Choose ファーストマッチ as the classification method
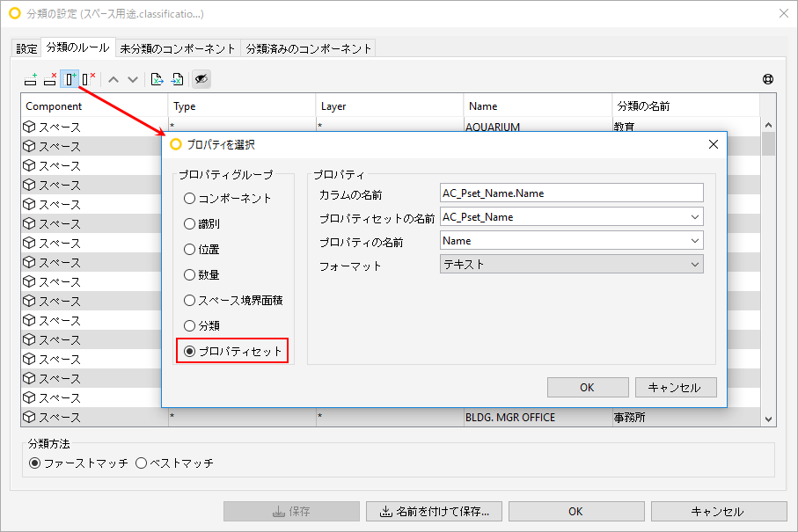Screen dimensions: 798x532 [34, 463]
